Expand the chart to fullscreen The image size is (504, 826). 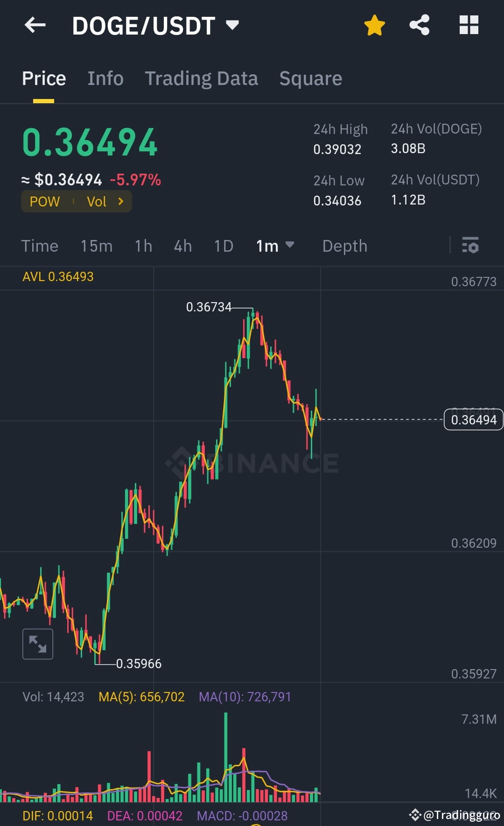37,643
